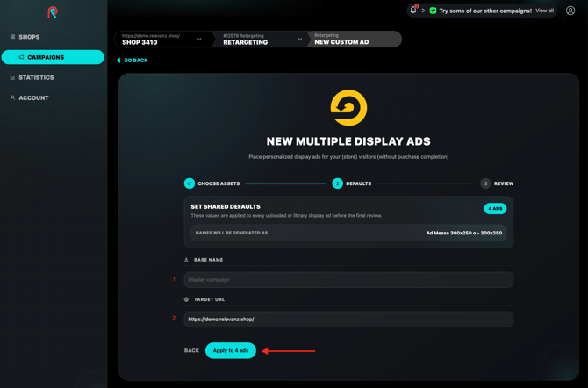Screen dimensions: 588x388
Task: Expand the RETARGETING breadcrumb dropdown
Action: tap(300, 39)
